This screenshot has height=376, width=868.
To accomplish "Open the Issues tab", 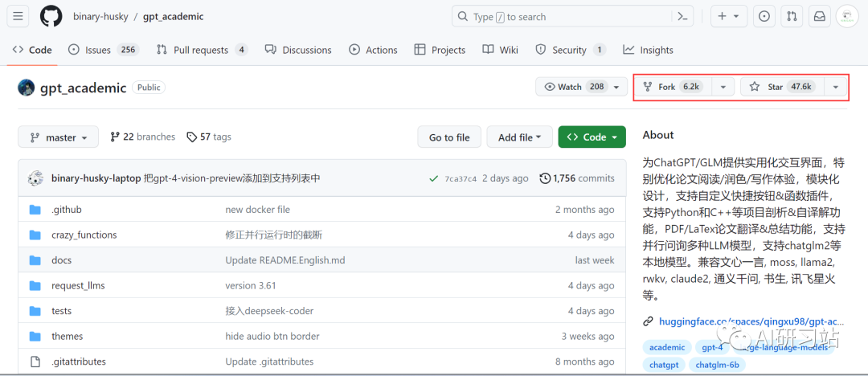I will (104, 50).
